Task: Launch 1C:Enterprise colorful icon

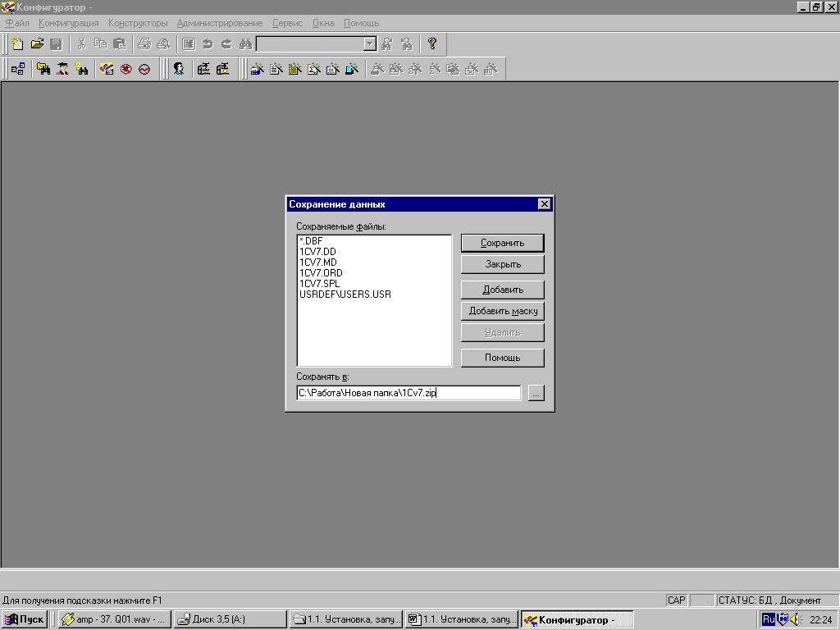Action: (x=107, y=69)
